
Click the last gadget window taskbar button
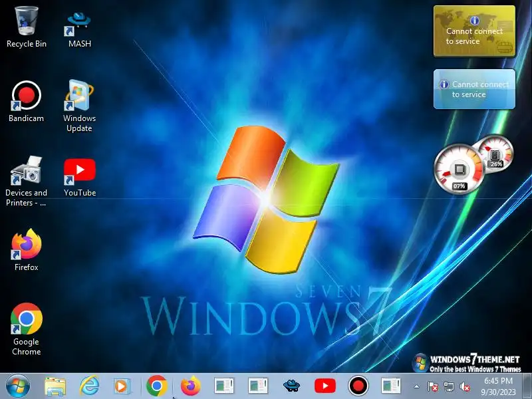pos(390,386)
